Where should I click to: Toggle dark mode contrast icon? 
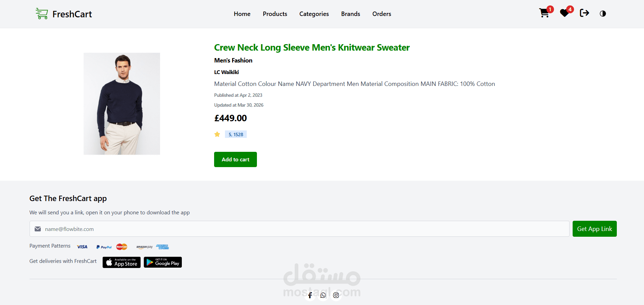(603, 14)
